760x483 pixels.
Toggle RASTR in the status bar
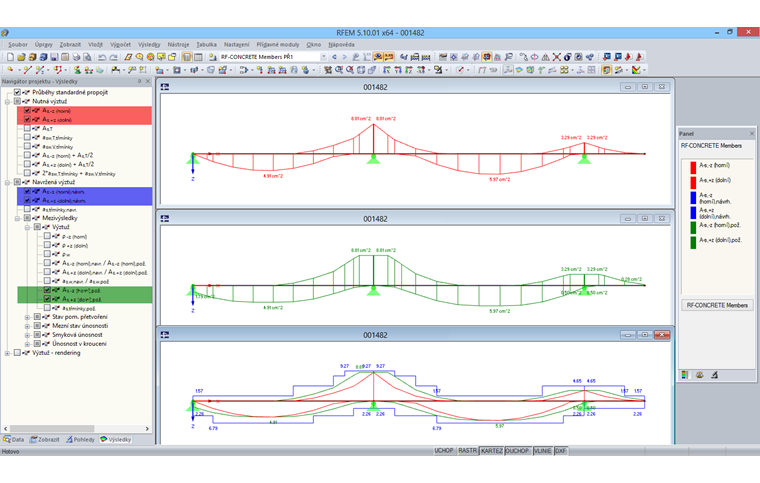point(467,451)
